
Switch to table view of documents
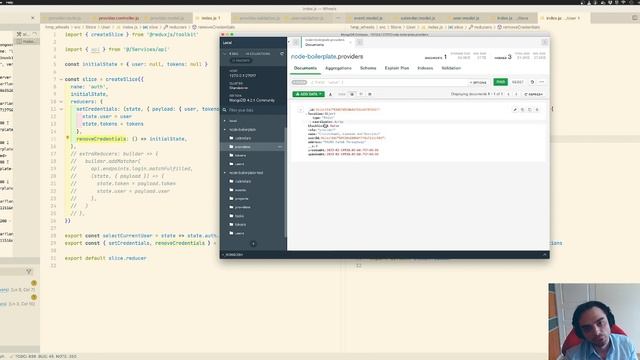(370, 94)
